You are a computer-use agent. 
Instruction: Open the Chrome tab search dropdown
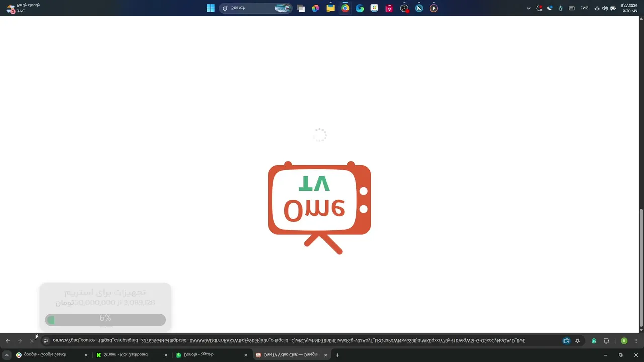point(7,355)
